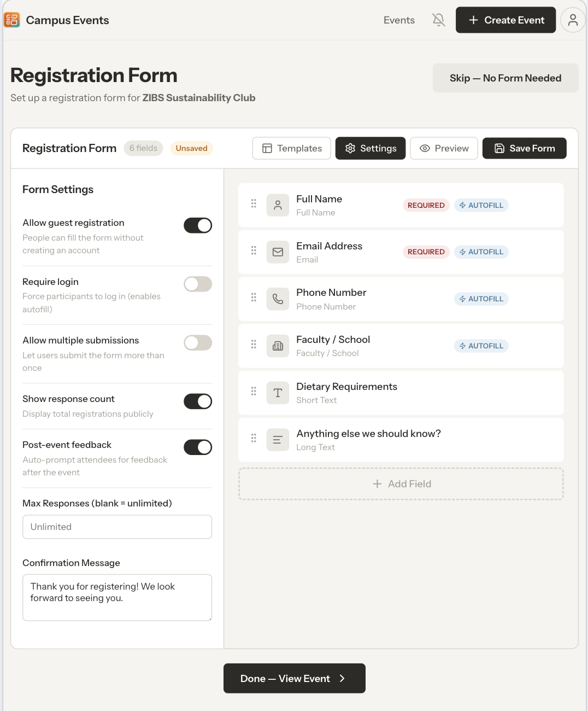
Task: Click the Autofill badge on Email Address
Action: pyautogui.click(x=481, y=252)
